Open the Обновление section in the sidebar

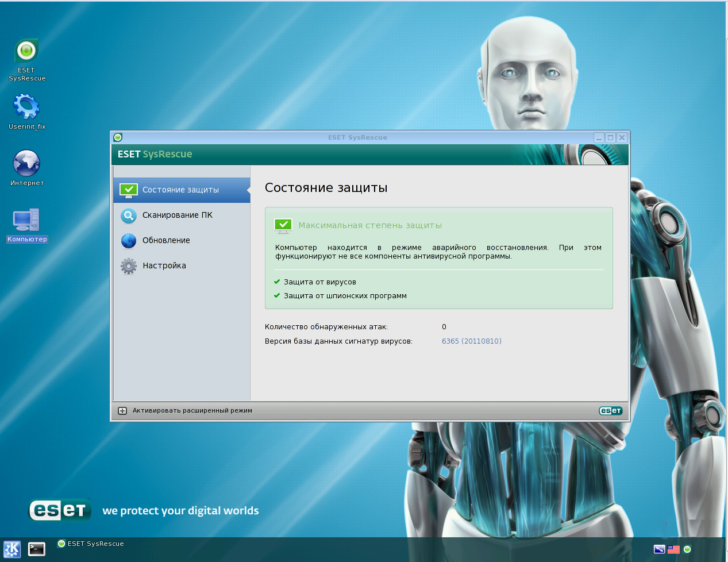(166, 240)
